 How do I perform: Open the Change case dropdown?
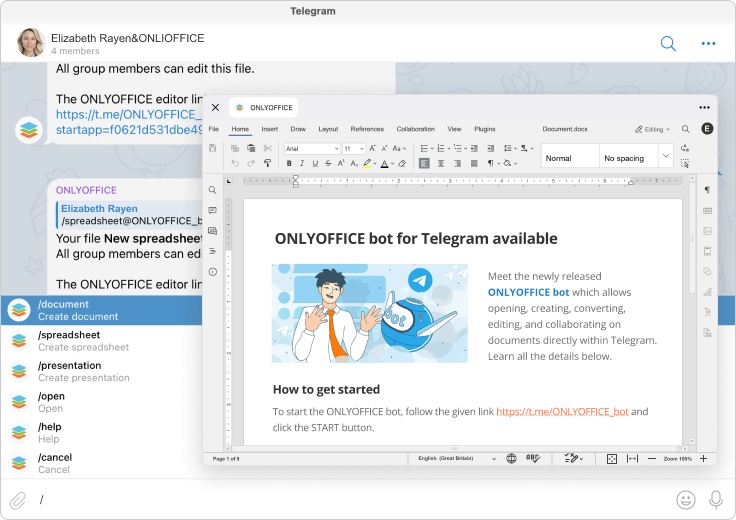pyautogui.click(x=399, y=149)
